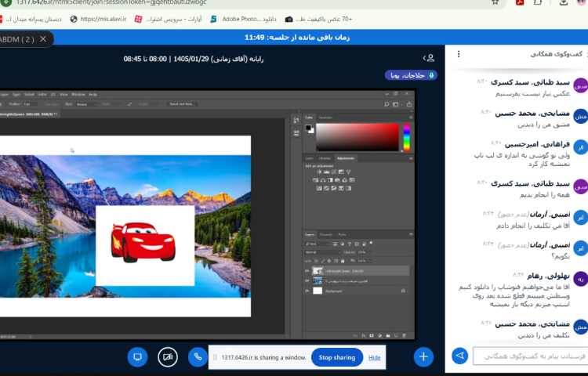588x376 pixels.
Task: Toggle filter for pixel layers
Action: 335,244
